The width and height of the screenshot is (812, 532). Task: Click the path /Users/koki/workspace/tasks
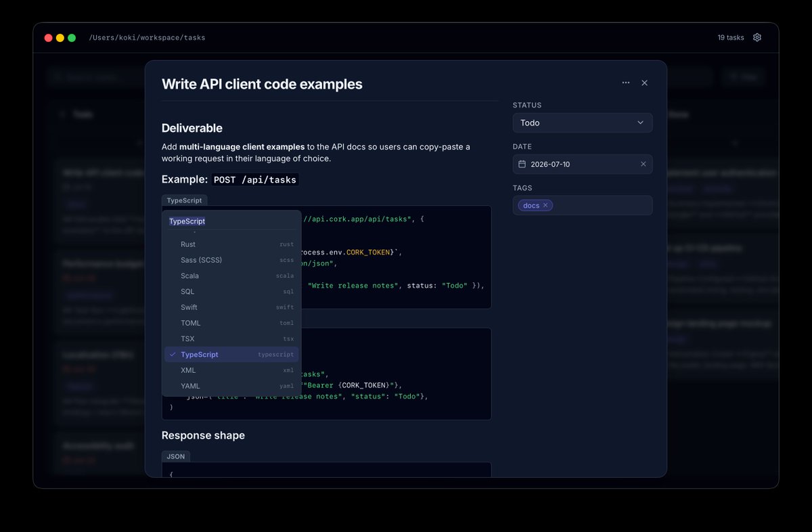[147, 38]
